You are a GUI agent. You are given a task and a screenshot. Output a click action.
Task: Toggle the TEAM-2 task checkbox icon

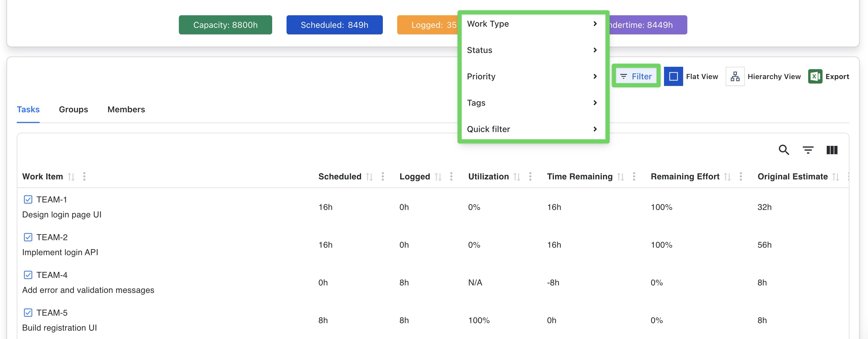(x=28, y=237)
